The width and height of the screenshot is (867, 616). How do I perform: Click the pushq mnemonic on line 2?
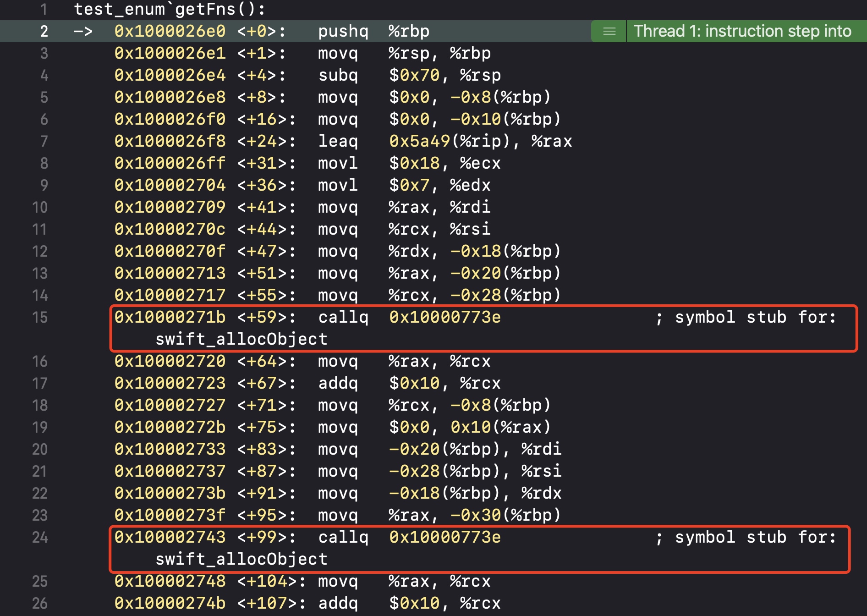click(x=343, y=31)
